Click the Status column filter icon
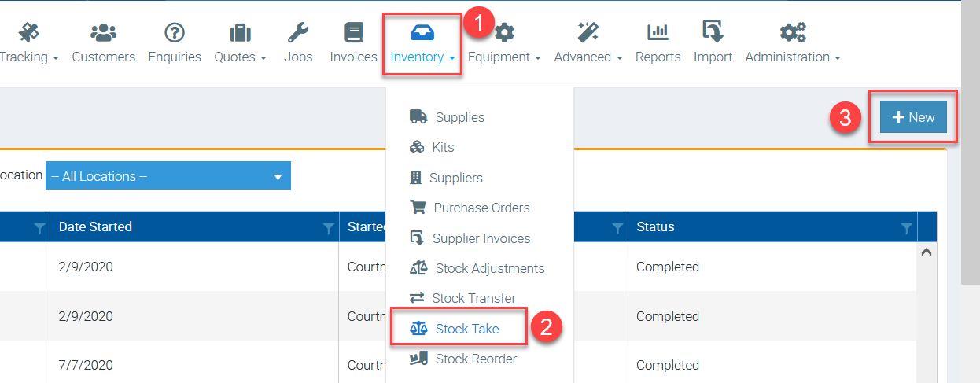Image resolution: width=980 pixels, height=383 pixels. (x=906, y=227)
